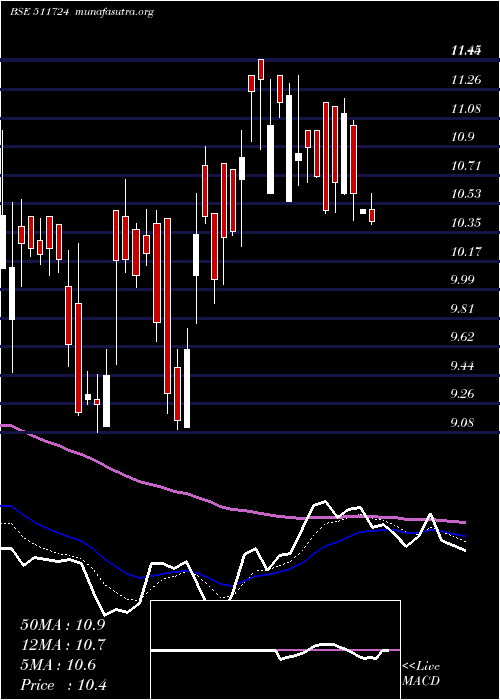Click the 10.71 price axis label
Screen dimensions: 500x700
click(x=466, y=166)
